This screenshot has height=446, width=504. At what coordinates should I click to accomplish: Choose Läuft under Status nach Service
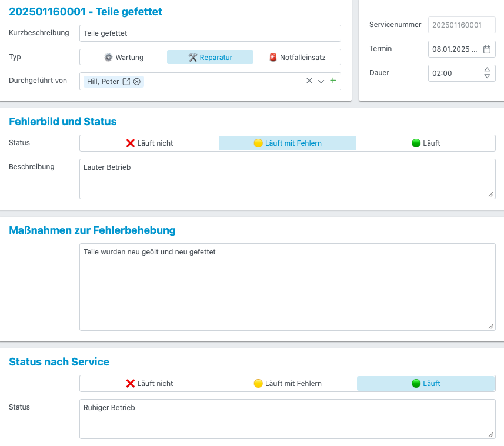[x=426, y=383]
